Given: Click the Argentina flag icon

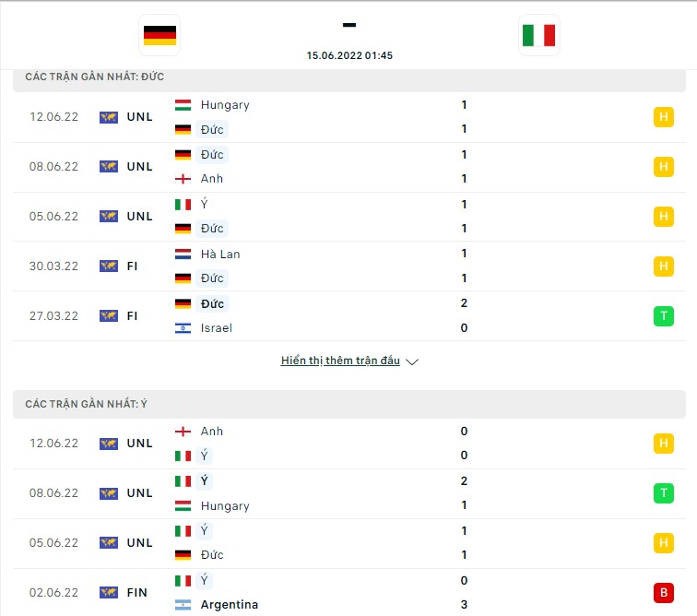Looking at the screenshot, I should [x=183, y=605].
